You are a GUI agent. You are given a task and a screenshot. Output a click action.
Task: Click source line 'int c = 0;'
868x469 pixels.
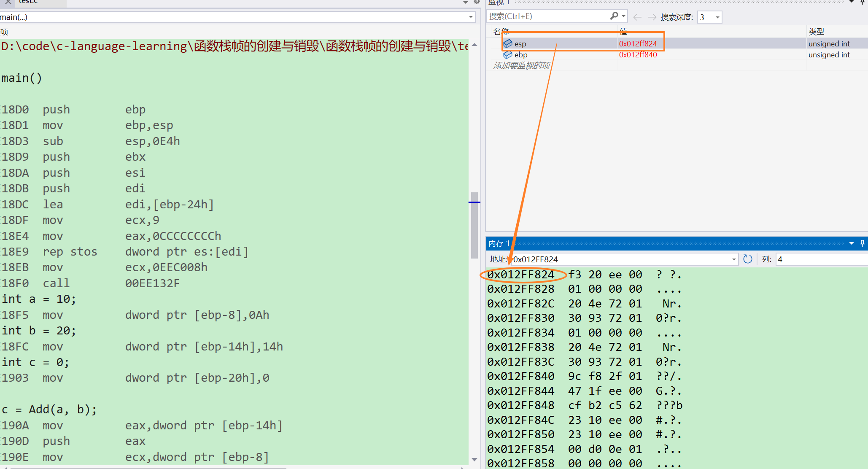pyautogui.click(x=35, y=362)
